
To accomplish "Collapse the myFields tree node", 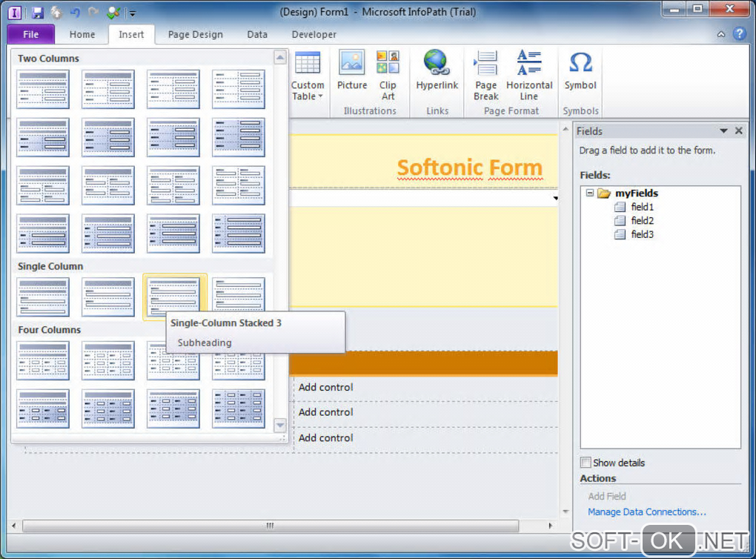I will click(x=590, y=193).
